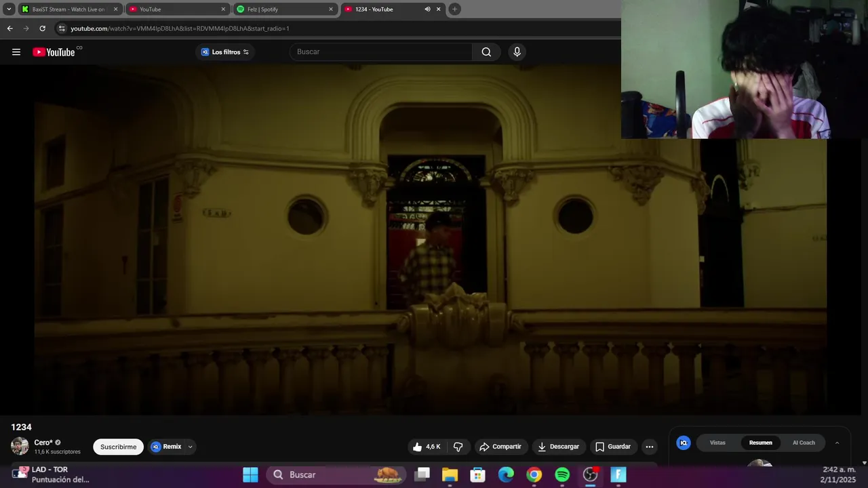Open Google Chrome from taskbar
Viewport: 868px width, 488px height.
(534, 474)
